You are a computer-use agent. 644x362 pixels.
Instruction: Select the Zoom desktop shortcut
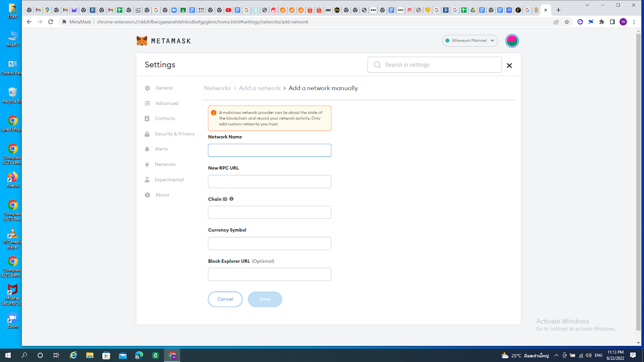click(12, 321)
